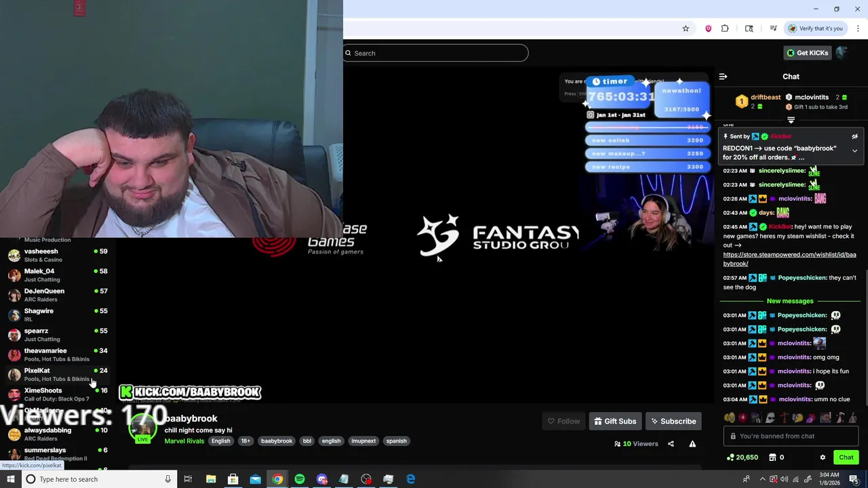Open Malek_04 channel in sidebar
The width and height of the screenshot is (868, 488).
(58, 274)
